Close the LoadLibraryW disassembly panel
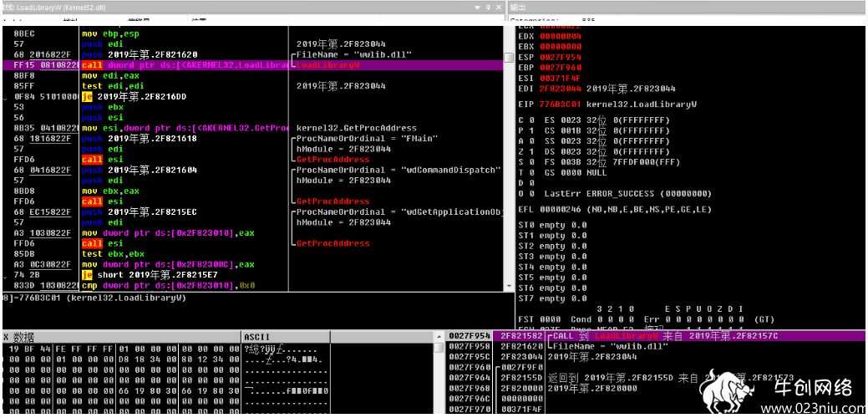868x418 pixels. (x=498, y=8)
